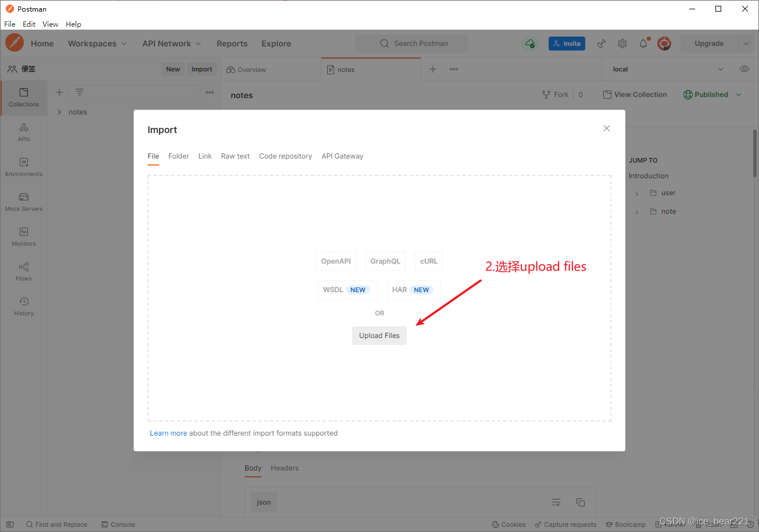Image resolution: width=759 pixels, height=532 pixels.
Task: Open the user avatar menu
Action: 664,44
